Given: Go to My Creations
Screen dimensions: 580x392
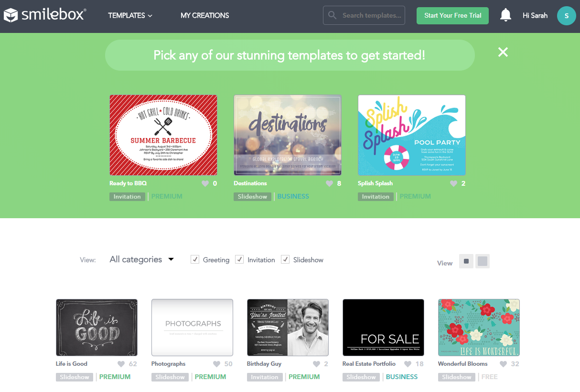Looking at the screenshot, I should tap(204, 15).
